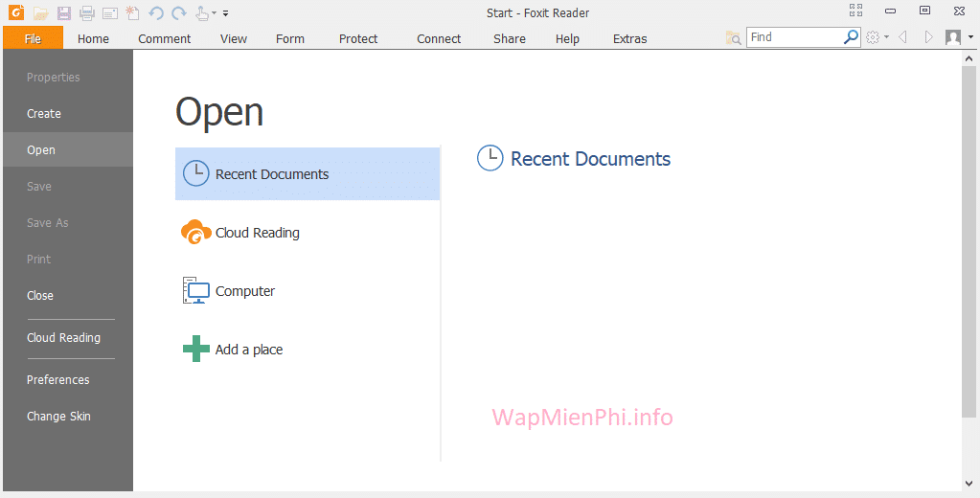Switch to the Home tab
This screenshot has width=980, height=498.
(93, 38)
